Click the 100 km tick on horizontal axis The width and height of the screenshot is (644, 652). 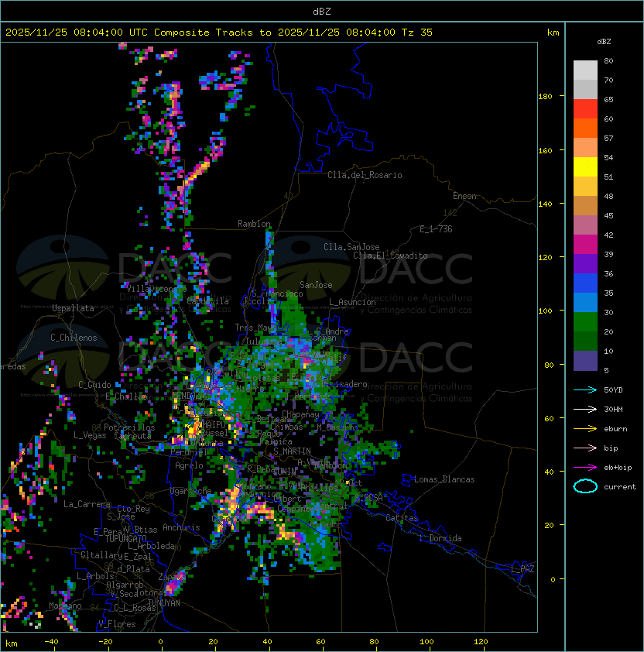[427, 642]
